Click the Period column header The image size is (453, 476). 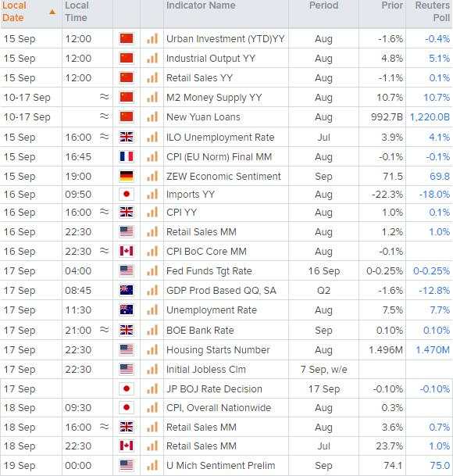pos(324,5)
